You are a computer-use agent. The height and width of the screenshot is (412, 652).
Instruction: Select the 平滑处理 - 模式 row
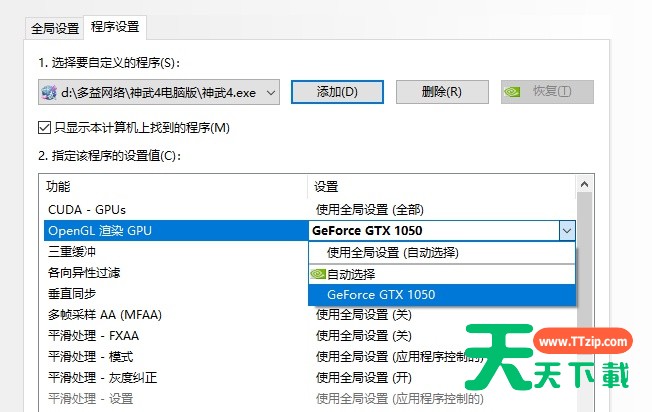pyautogui.click(x=310, y=357)
